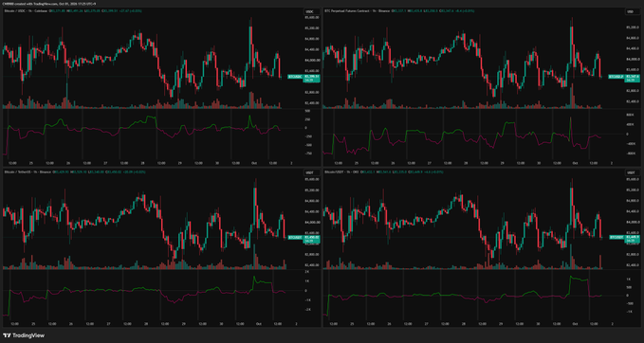644x343 pixels.
Task: Click the 'Oct' date label on the Coinbase chart time axis
Action: tap(253, 163)
